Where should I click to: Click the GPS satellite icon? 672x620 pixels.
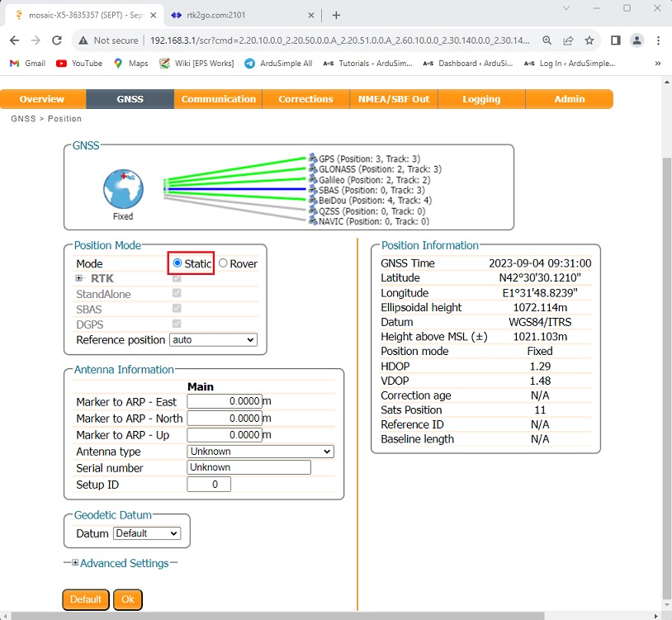point(313,158)
